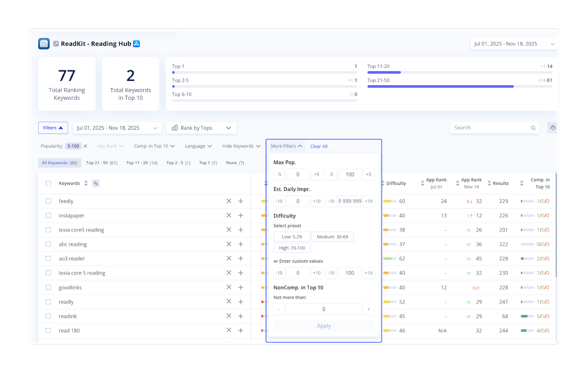Click the ReadKit app icon
The width and height of the screenshot is (588, 374).
point(44,44)
